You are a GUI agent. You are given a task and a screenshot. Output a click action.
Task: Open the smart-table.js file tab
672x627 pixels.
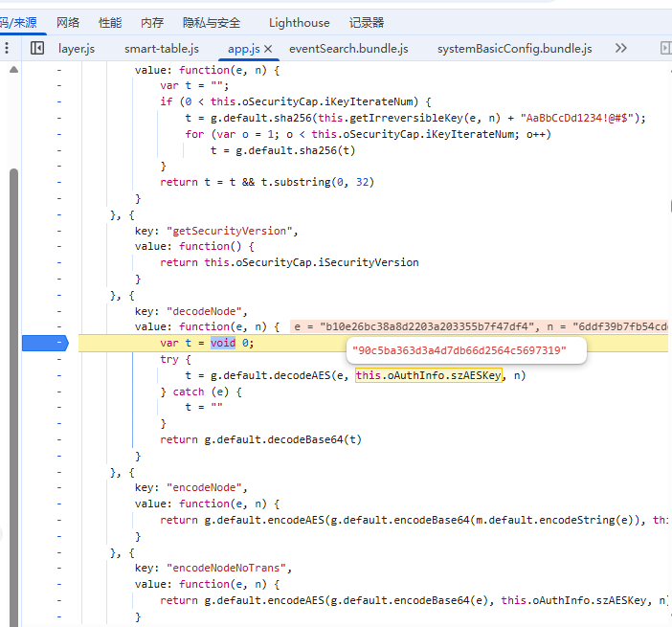click(x=162, y=49)
